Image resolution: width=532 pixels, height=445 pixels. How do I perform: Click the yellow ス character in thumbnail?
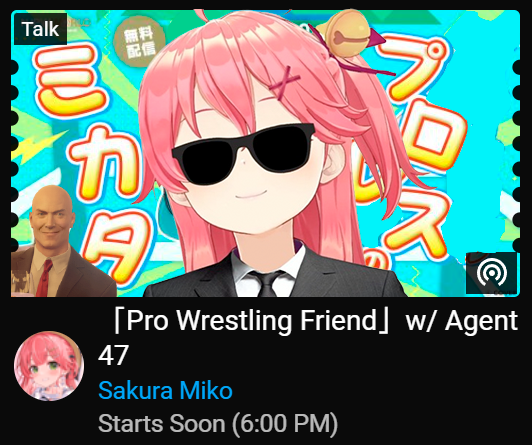(422, 222)
